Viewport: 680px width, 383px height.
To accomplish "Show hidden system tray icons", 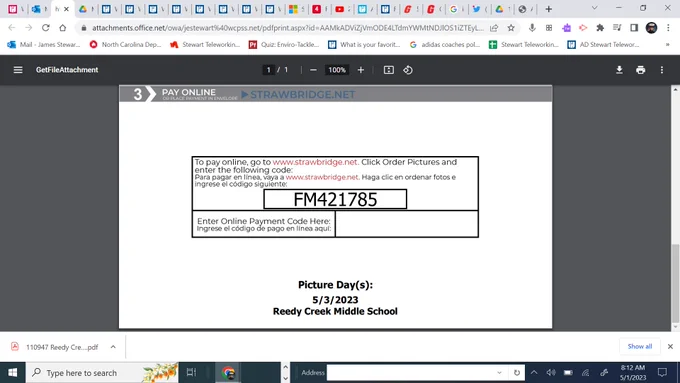I will pyautogui.click(x=534, y=373).
